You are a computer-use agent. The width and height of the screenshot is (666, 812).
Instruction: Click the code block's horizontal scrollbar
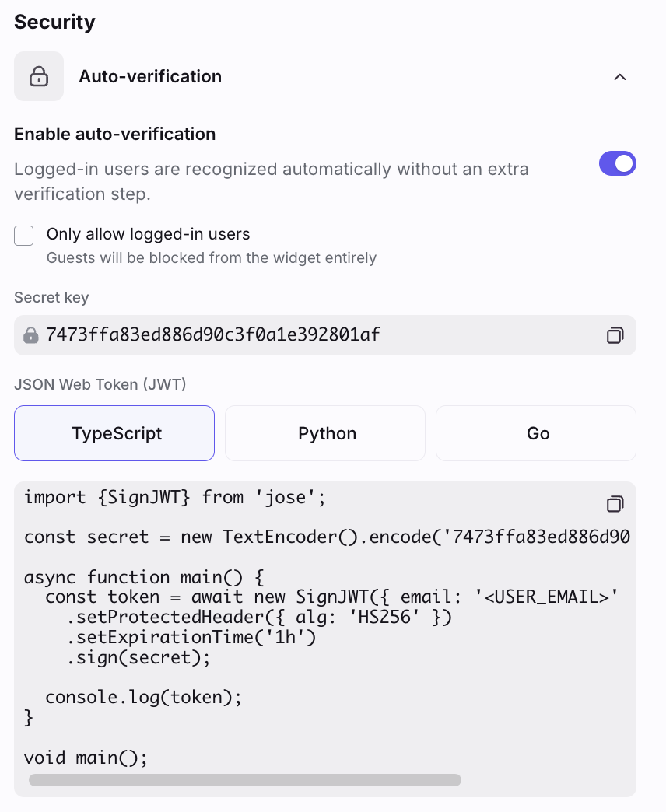[x=245, y=779]
